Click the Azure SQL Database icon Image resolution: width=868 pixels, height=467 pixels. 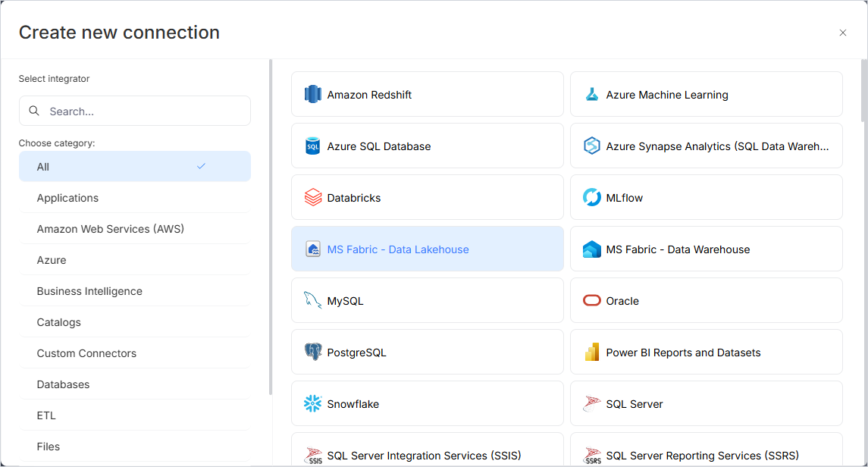pos(313,146)
